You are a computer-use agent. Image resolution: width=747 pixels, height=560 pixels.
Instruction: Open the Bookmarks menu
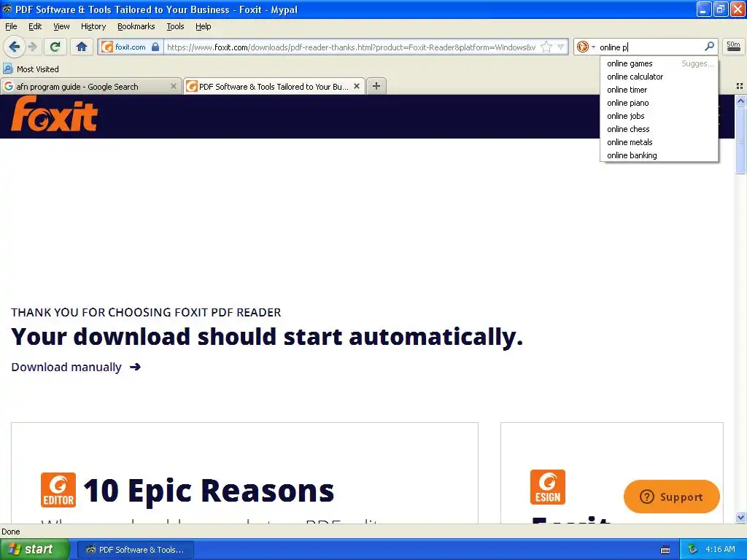[x=136, y=26]
